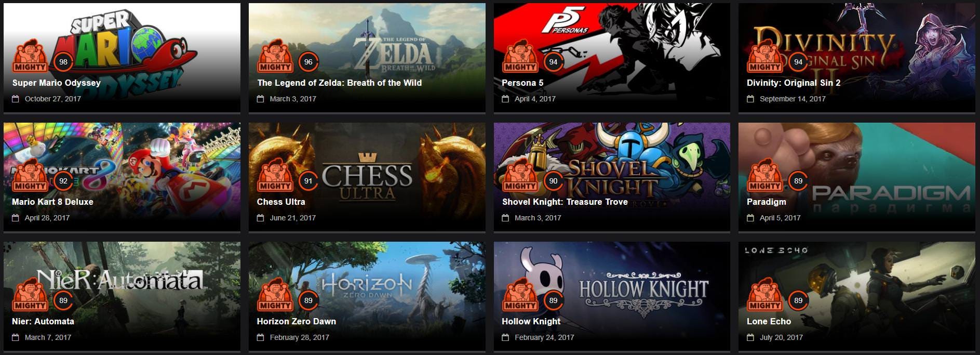Click the 89 score circle on Hollow Knight
The image size is (980, 355).
553,300
